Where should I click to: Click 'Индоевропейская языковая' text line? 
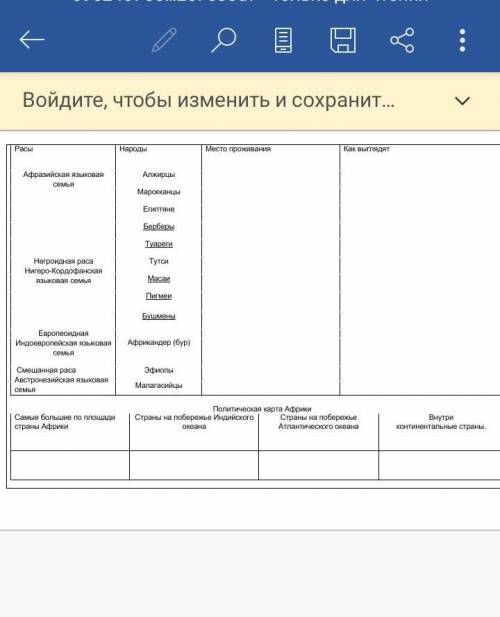63,343
